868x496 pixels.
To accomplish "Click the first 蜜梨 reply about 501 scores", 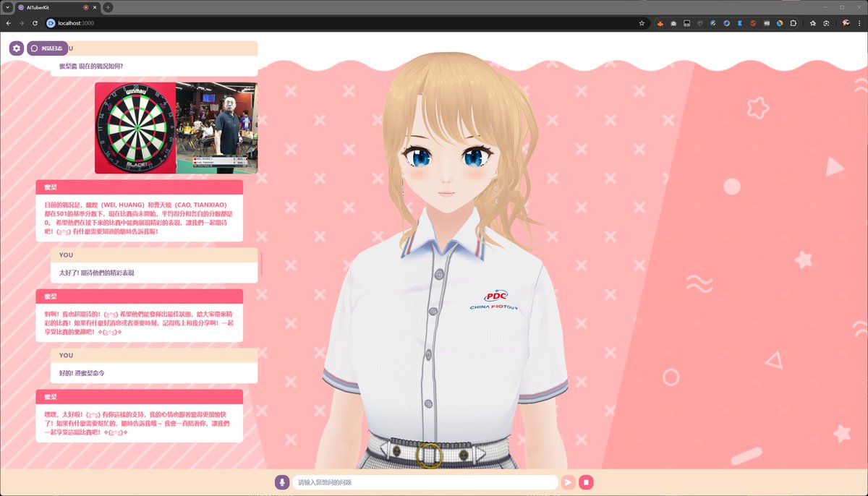I will click(139, 217).
